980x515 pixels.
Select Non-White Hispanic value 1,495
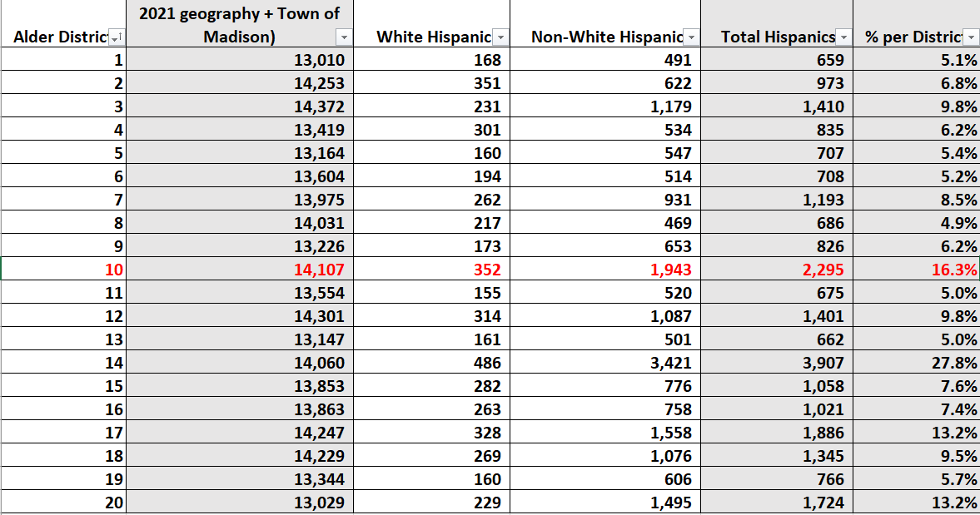pos(605,503)
